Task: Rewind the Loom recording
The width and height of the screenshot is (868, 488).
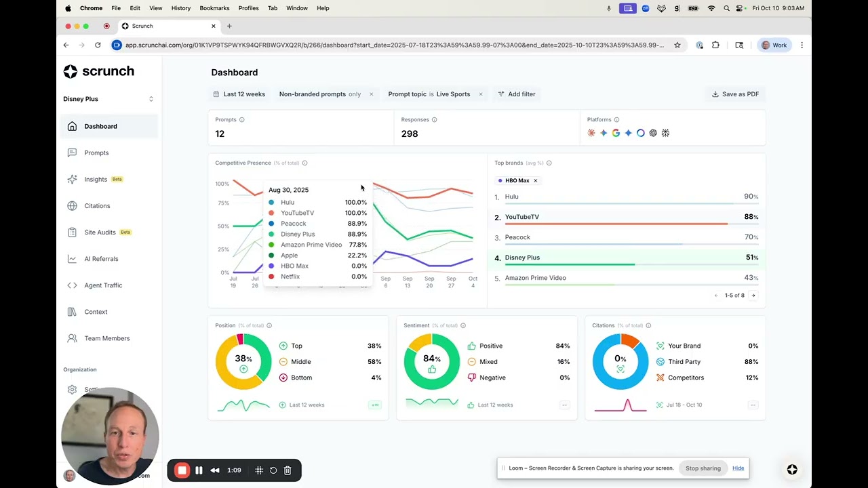Action: [x=215, y=470]
